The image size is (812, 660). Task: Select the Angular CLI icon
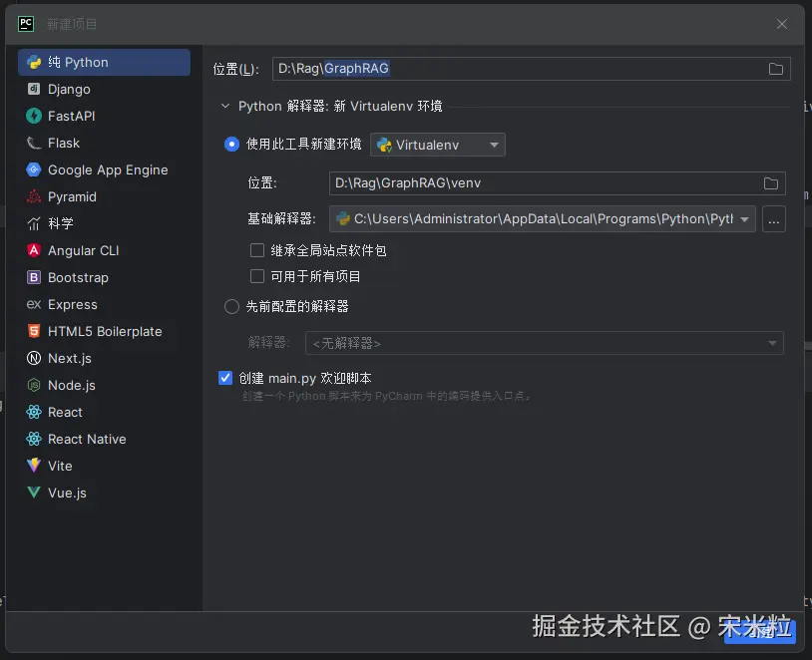point(34,250)
